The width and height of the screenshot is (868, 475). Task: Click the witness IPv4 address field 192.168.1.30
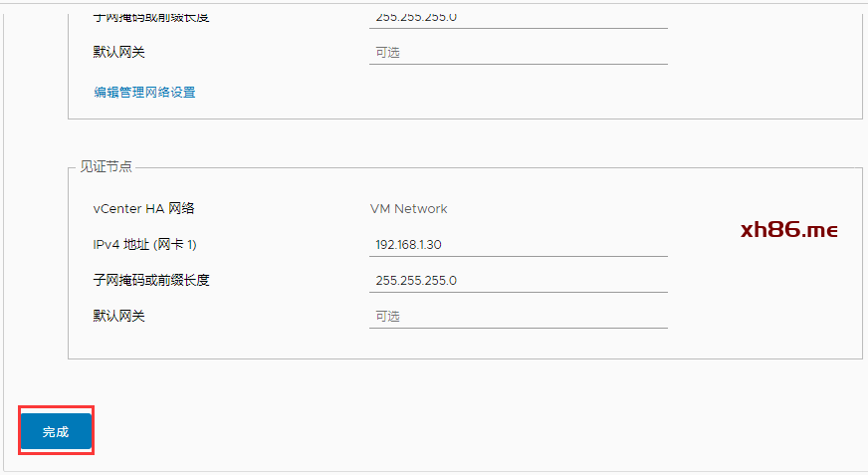518,245
